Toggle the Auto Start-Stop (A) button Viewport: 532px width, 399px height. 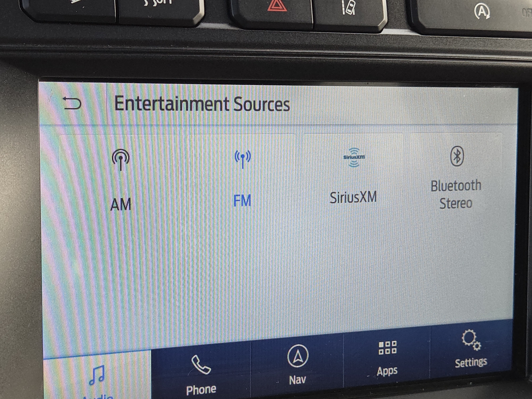click(x=482, y=12)
